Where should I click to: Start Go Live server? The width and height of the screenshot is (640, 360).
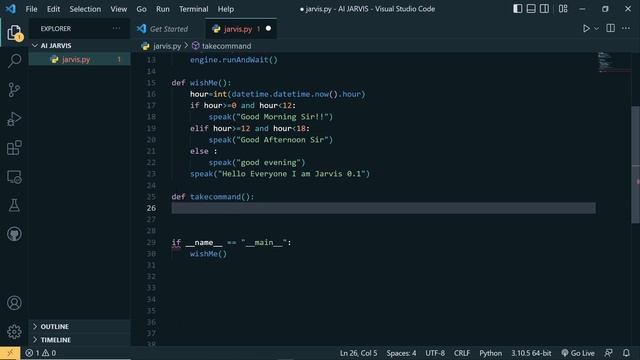click(578, 353)
